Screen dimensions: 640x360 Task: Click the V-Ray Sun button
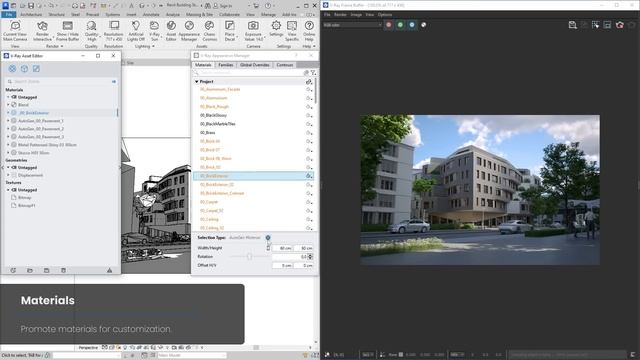click(154, 31)
